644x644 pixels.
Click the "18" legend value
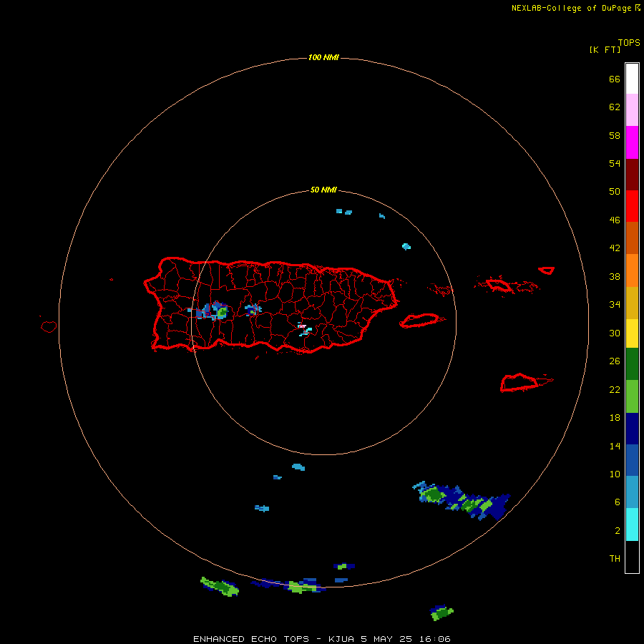(615, 418)
